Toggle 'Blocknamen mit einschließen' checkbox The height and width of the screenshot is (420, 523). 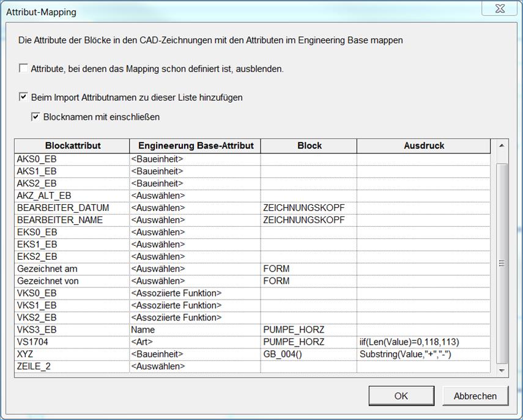pos(35,117)
